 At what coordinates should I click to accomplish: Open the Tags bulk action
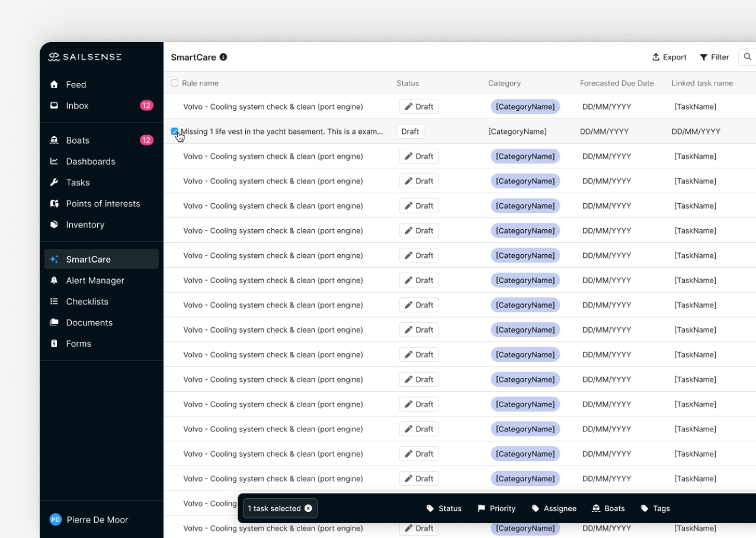pyautogui.click(x=655, y=508)
